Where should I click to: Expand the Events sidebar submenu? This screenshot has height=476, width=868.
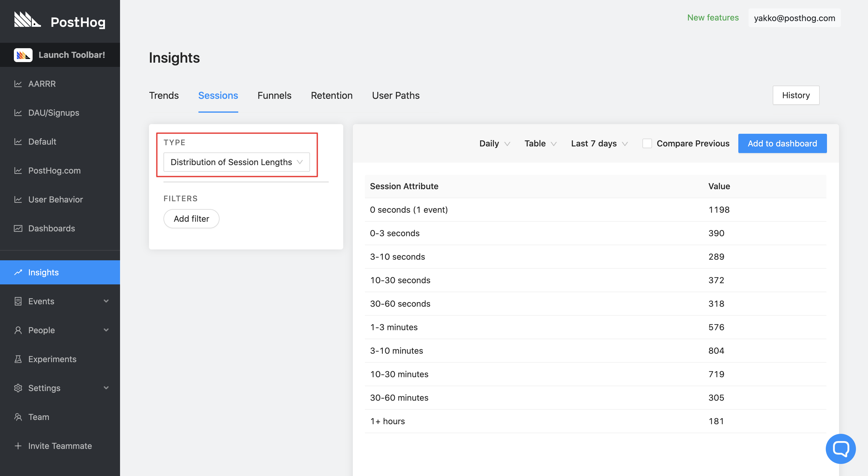point(106,301)
